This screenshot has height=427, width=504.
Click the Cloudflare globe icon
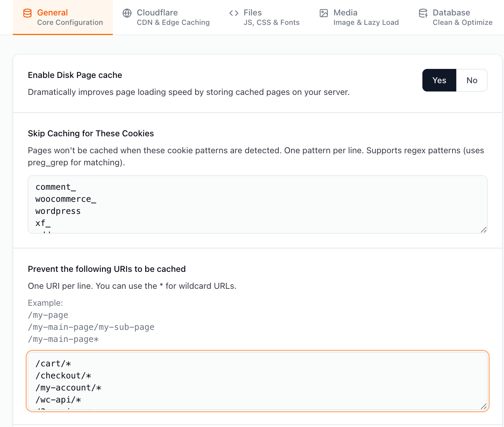127,13
